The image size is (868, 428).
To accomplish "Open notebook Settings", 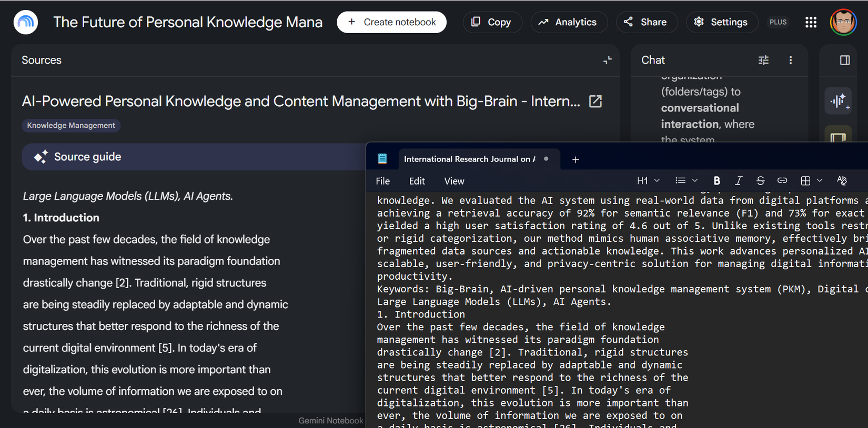I will 722,22.
